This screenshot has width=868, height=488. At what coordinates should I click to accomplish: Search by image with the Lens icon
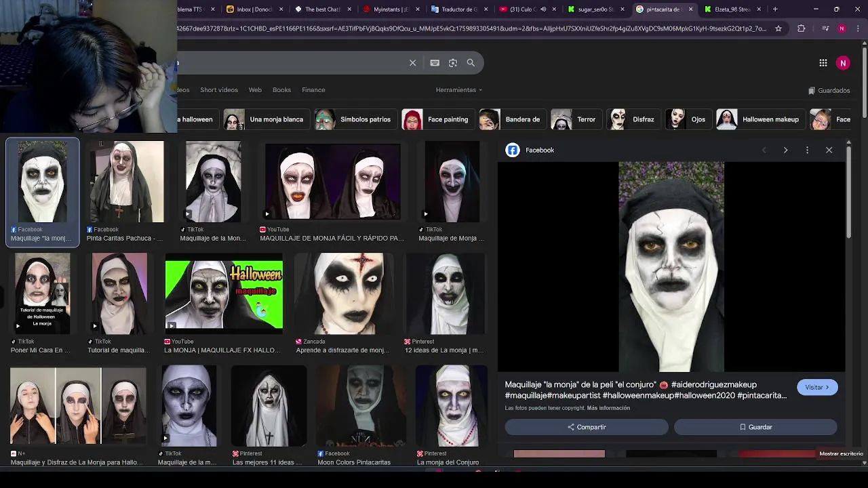pos(453,62)
